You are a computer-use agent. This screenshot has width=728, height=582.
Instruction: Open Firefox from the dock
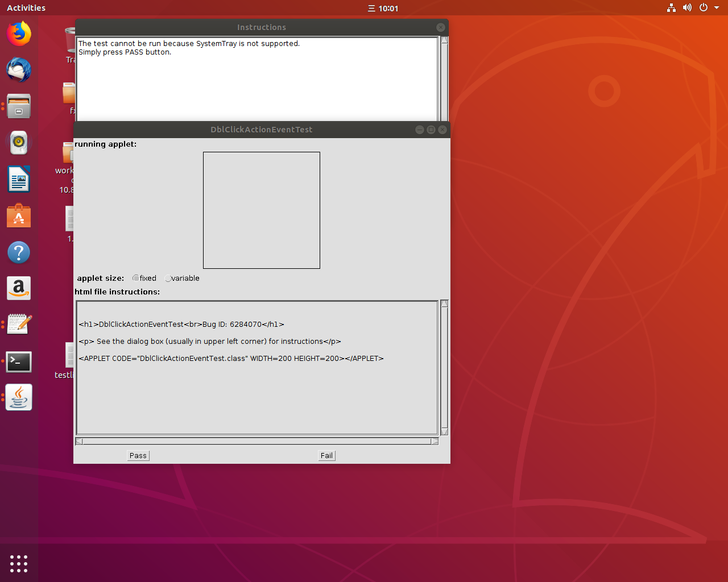pos(19,34)
